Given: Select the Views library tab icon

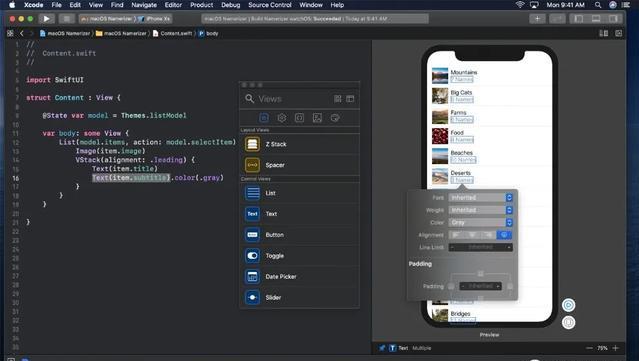Looking at the screenshot, I should pos(264,118).
